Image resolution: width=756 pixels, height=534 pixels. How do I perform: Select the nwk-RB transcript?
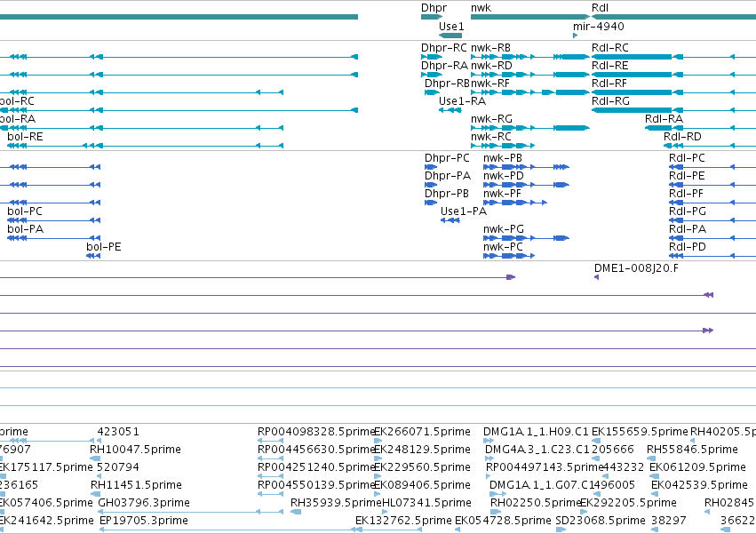click(529, 57)
